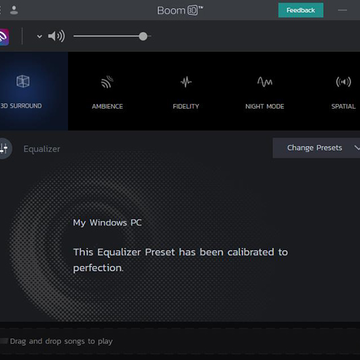This screenshot has height=360, width=360.
Task: Toggle the 3D SURROUND effect label
Action: point(21,106)
